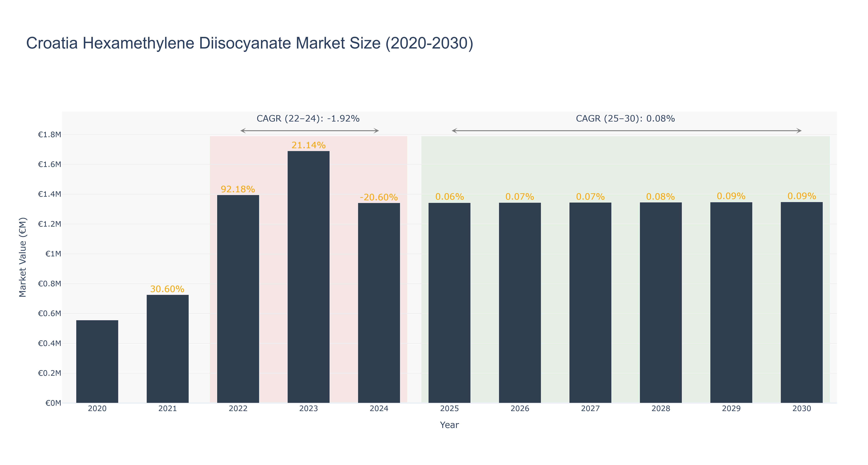This screenshot has height=465, width=868.
Task: Click the 92.18% growth label
Action: 238,189
